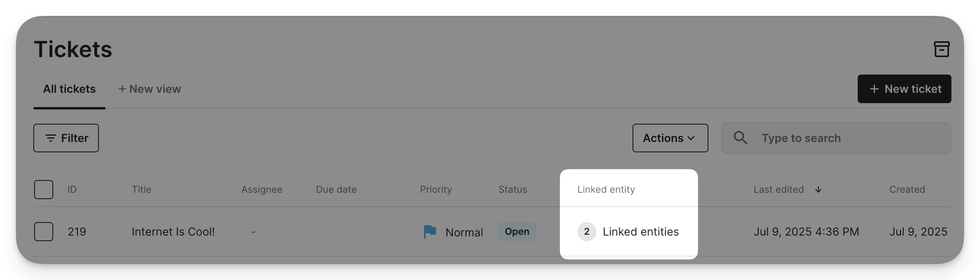This screenshot has width=980, height=280.
Task: Open the Internet Is Cool! ticket
Action: pyautogui.click(x=173, y=232)
